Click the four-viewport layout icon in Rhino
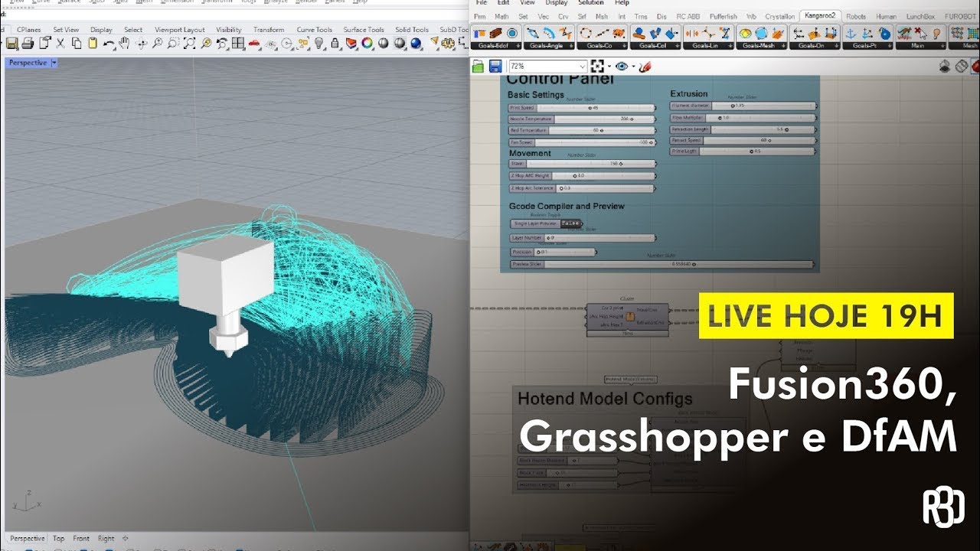 (x=237, y=43)
